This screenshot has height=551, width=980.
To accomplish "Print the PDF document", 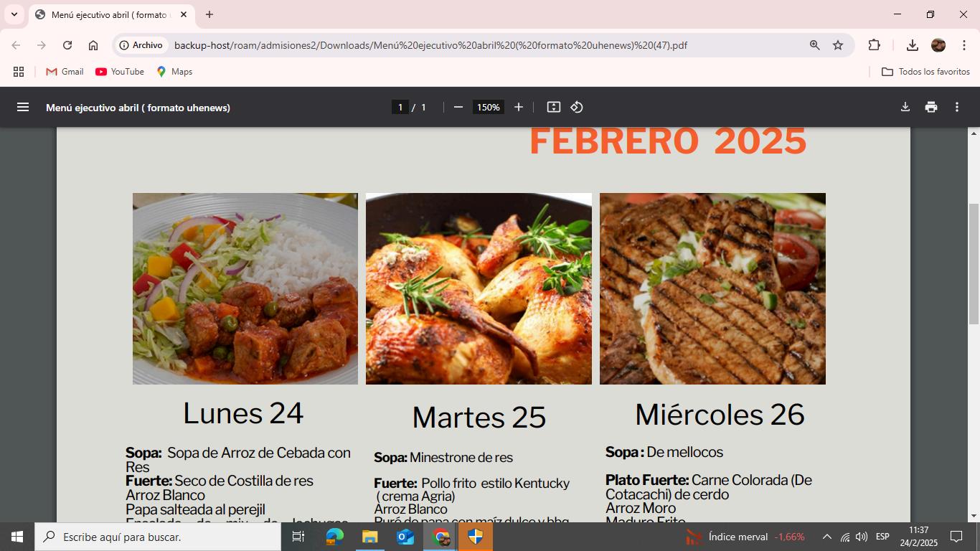I will click(931, 107).
